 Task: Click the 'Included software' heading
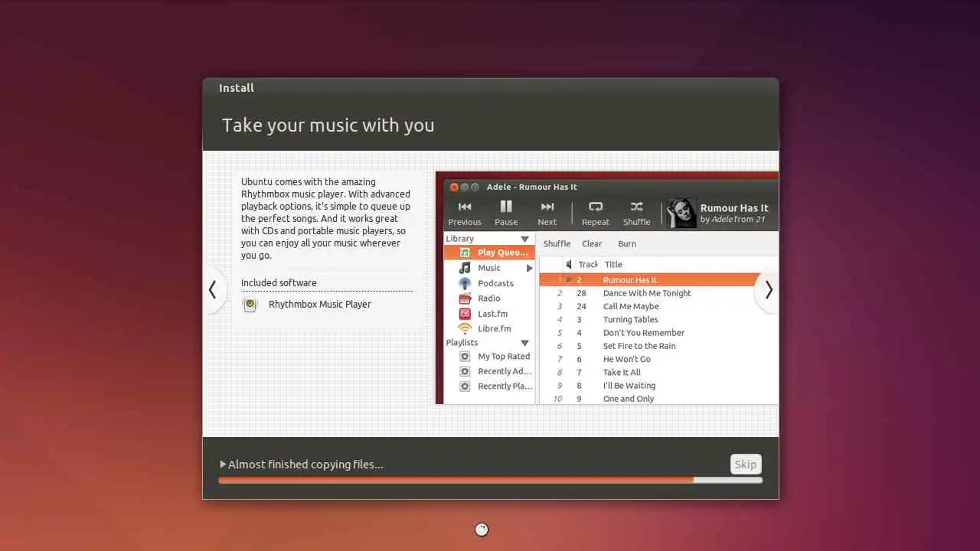[x=279, y=282]
